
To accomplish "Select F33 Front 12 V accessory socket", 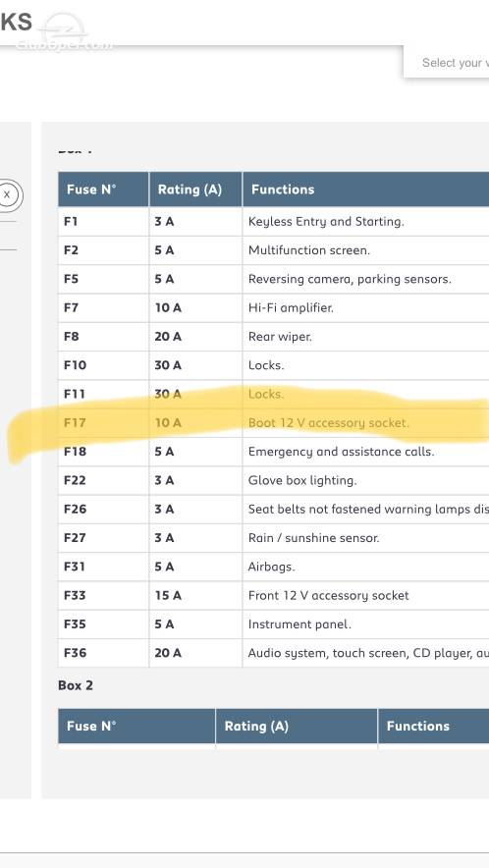I will 274,596.
